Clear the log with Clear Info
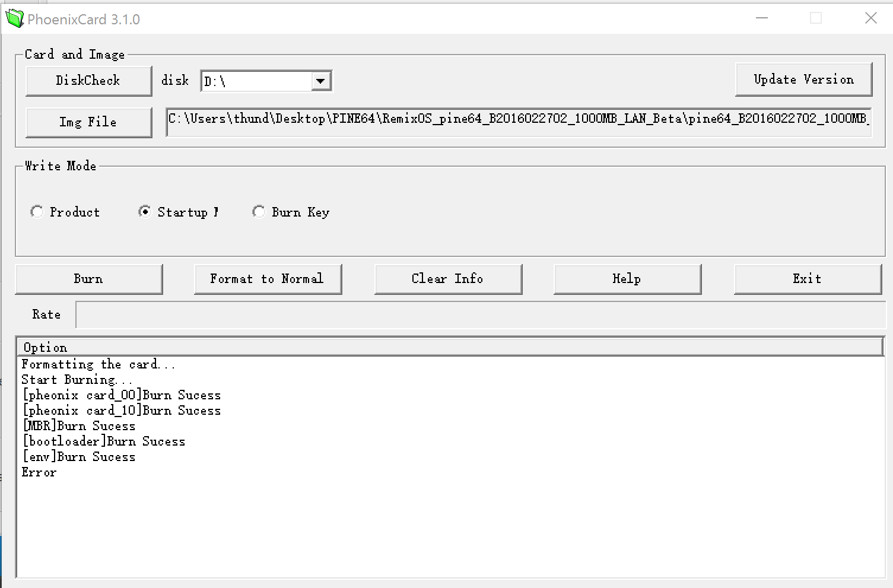Viewport: 893px width, 588px height. (448, 279)
